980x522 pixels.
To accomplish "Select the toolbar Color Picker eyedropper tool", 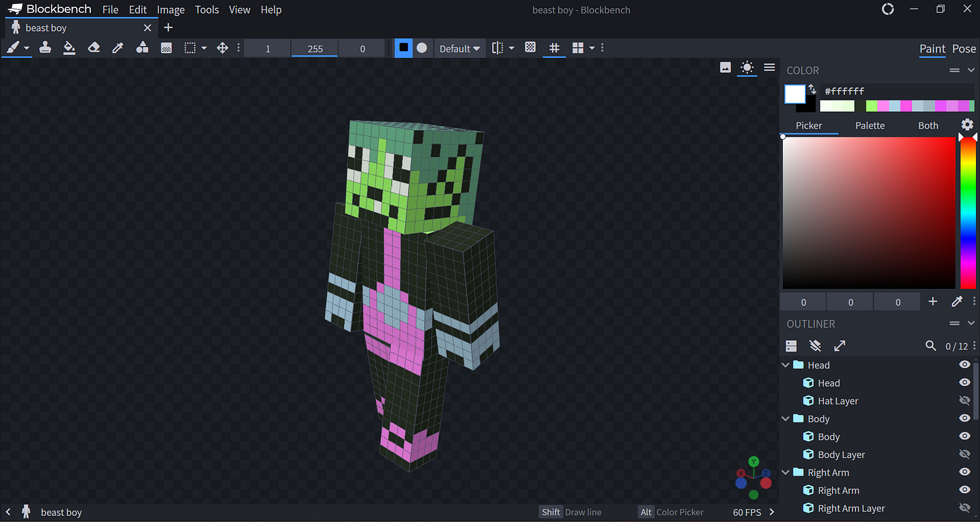I will coord(118,48).
